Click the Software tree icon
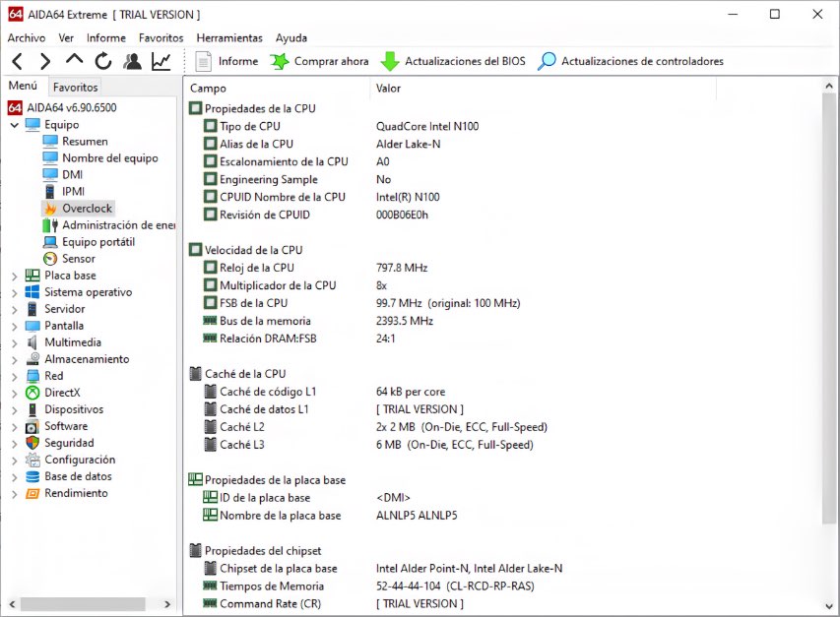This screenshot has width=840, height=617. coord(32,426)
